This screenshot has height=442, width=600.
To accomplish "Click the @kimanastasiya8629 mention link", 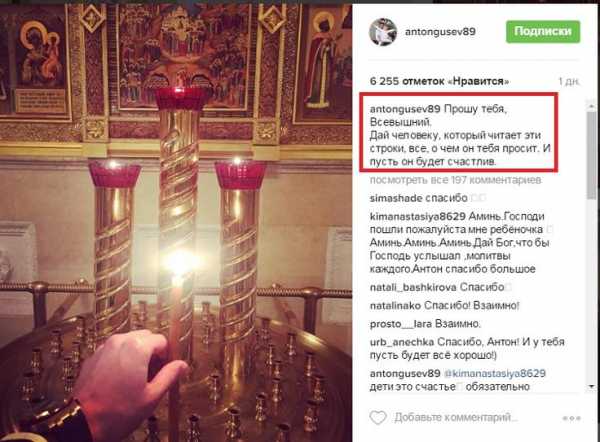I will [x=494, y=373].
